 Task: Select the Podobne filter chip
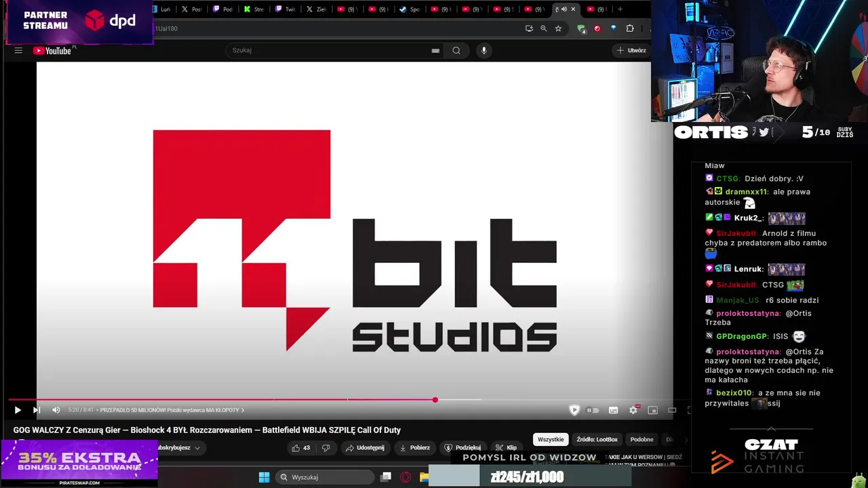(642, 440)
